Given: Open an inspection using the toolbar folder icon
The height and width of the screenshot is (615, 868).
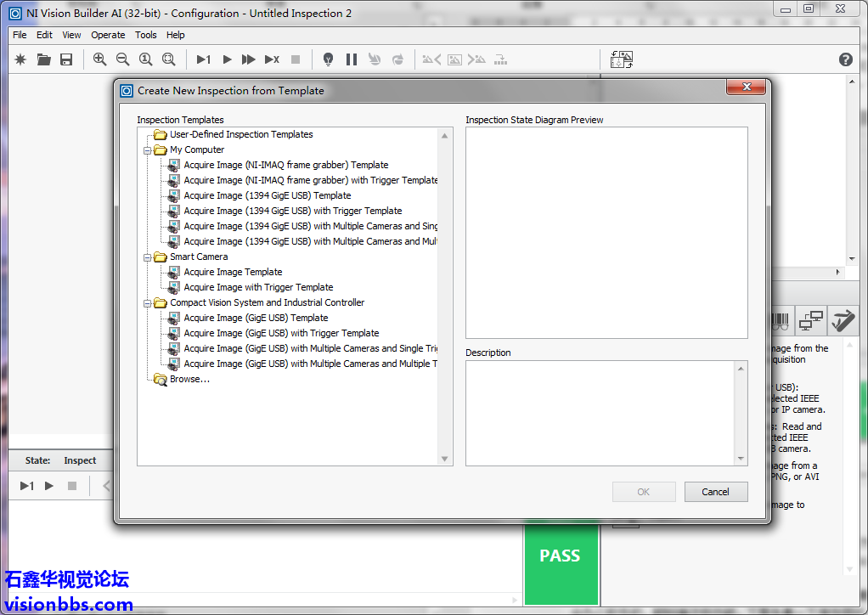Looking at the screenshot, I should (43, 59).
